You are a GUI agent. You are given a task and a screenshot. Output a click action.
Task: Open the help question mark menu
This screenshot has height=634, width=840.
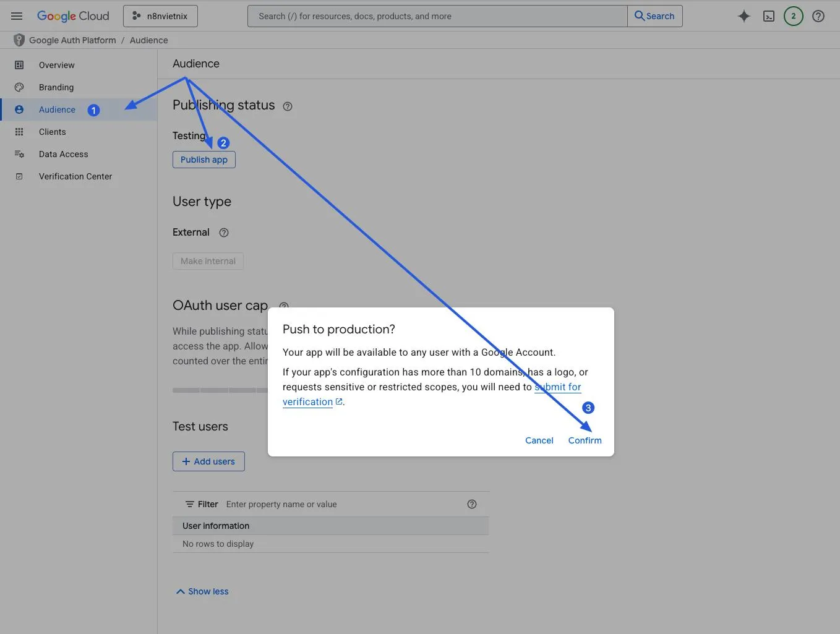[x=818, y=16]
